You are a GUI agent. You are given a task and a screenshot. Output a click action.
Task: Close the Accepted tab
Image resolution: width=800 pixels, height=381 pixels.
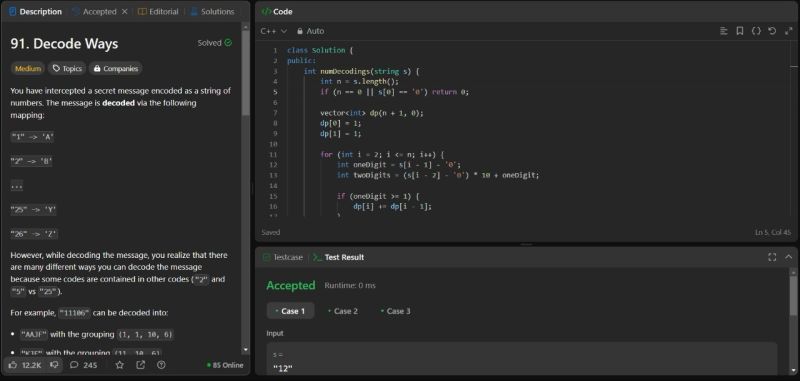124,11
